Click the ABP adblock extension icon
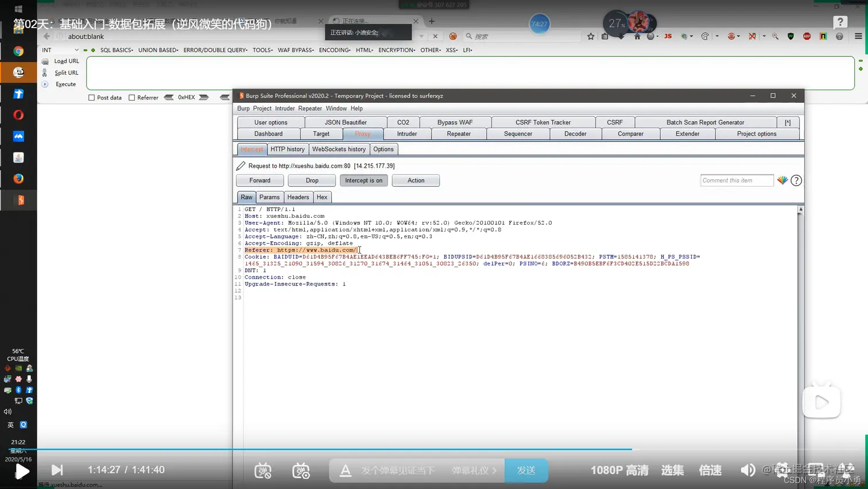This screenshot has height=489, width=868. [x=807, y=36]
